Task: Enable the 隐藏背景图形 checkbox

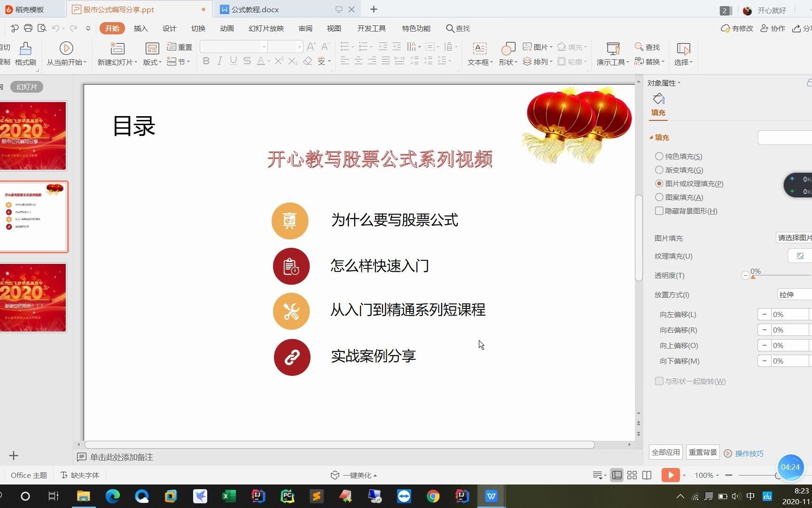Action: tap(659, 211)
